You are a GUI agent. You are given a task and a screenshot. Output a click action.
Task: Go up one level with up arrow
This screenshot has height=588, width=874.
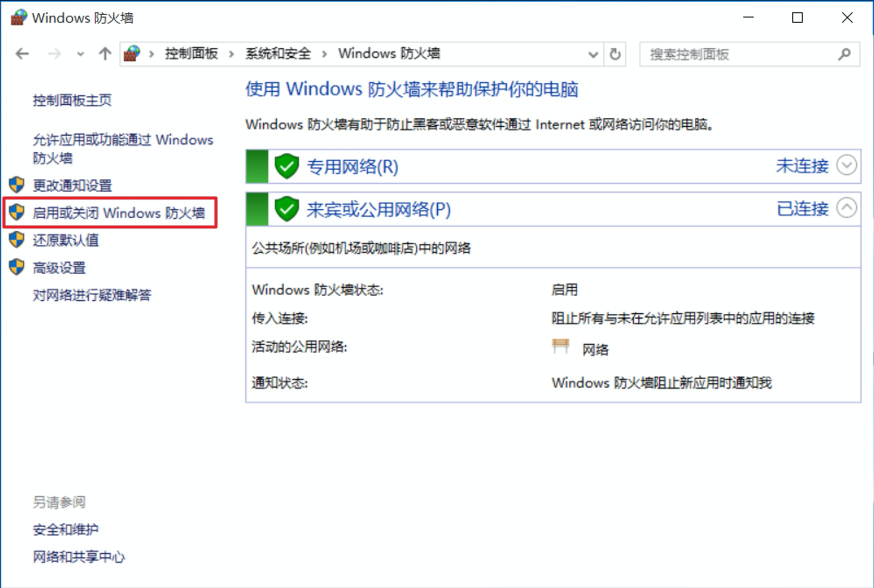105,53
